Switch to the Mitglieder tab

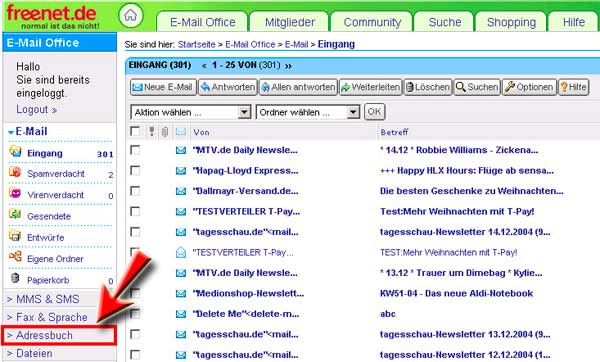pos(289,22)
